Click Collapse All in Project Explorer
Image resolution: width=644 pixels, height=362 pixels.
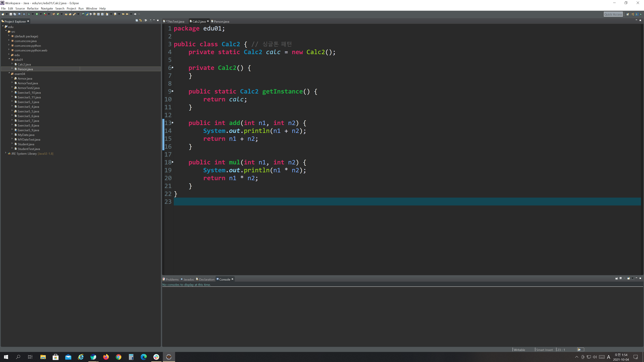(137, 20)
